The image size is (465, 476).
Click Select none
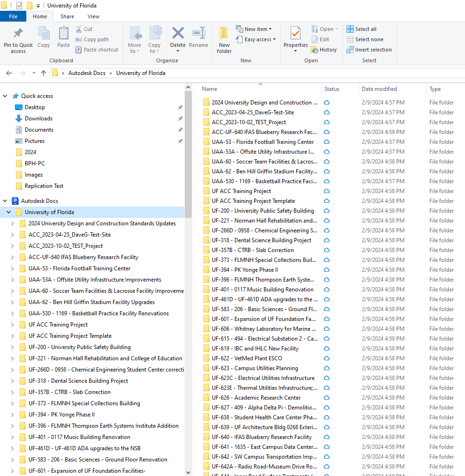coord(365,39)
